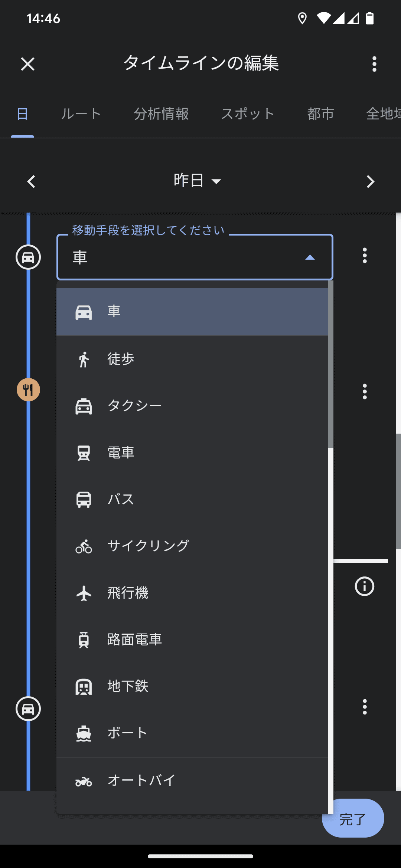The width and height of the screenshot is (401, 868).
Task: Collapse the 移動手段 transport mode dropdown
Action: pyautogui.click(x=310, y=257)
